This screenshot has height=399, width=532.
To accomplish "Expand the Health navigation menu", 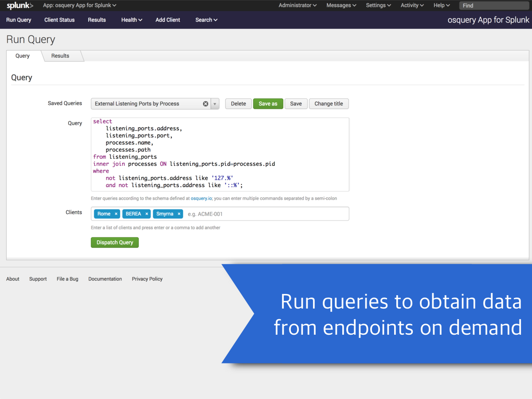I will tap(132, 20).
